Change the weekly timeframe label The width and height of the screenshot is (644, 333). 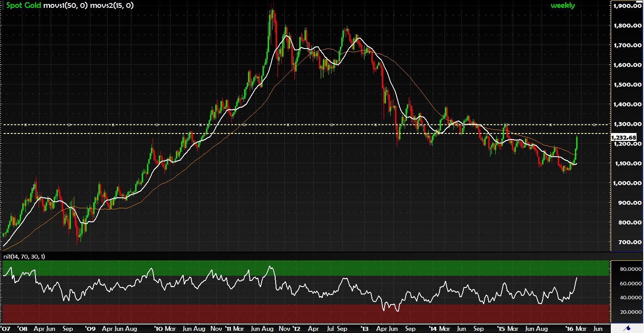[562, 5]
